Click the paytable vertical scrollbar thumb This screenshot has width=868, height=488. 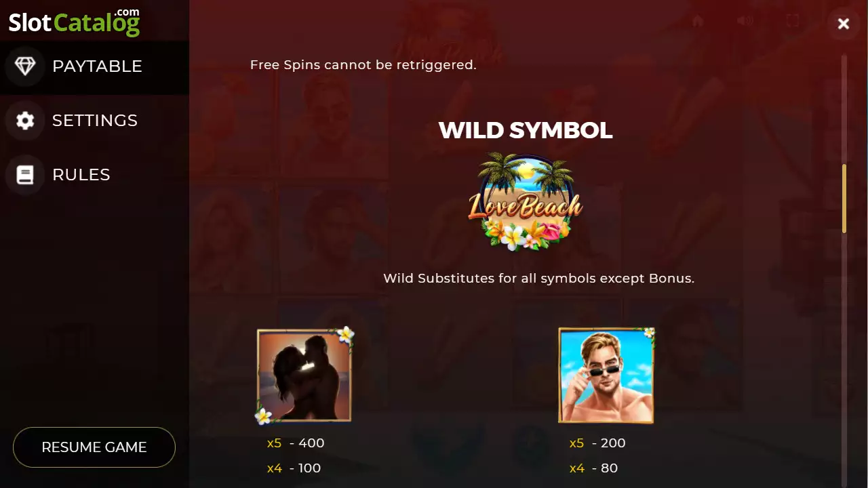(844, 199)
